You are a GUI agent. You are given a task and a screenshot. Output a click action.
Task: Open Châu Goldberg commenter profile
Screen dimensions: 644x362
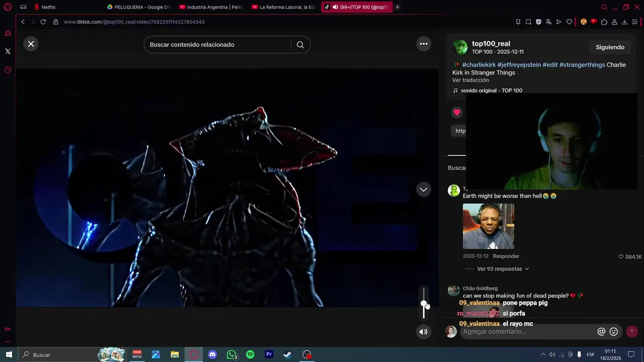point(480,288)
